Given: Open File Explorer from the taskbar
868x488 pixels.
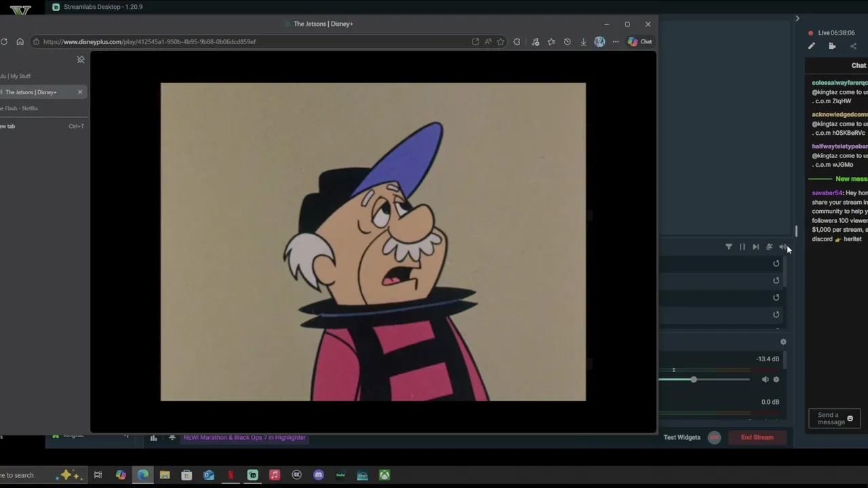Looking at the screenshot, I should tap(165, 475).
